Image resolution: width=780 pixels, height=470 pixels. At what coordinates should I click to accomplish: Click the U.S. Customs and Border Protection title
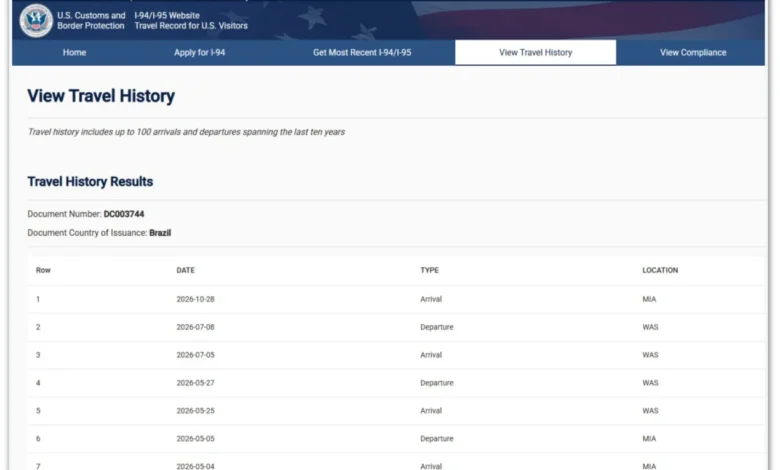91,20
